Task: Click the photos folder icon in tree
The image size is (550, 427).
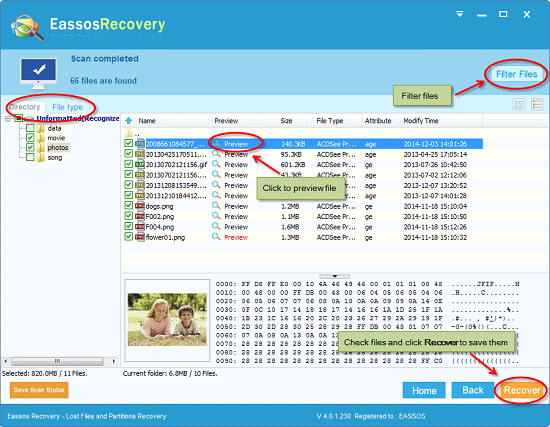Action: [41, 147]
